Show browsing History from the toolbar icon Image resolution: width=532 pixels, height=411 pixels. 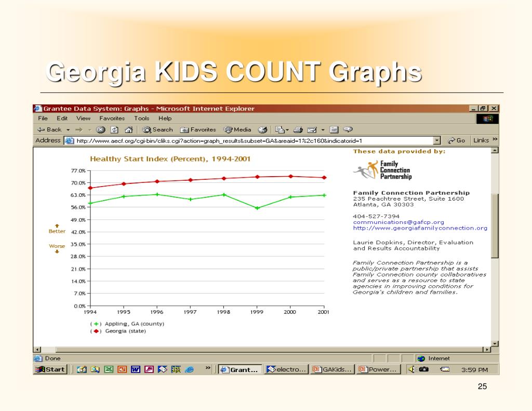tap(262, 130)
